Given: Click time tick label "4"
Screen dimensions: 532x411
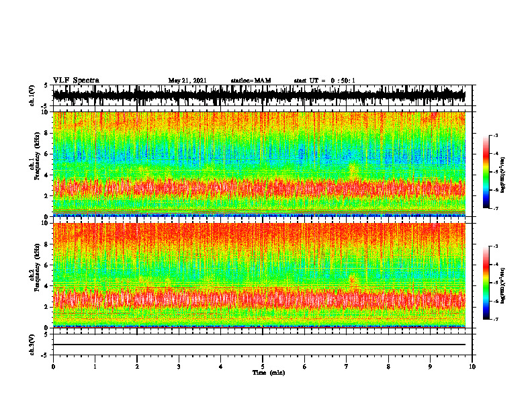Looking at the screenshot, I should tap(221, 367).
